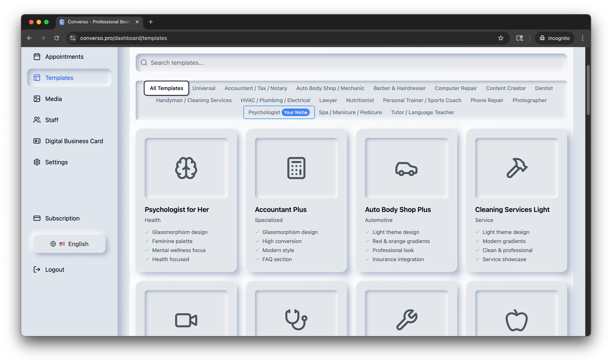Click the Incognito profile button
612x364 pixels.
pyautogui.click(x=554, y=38)
